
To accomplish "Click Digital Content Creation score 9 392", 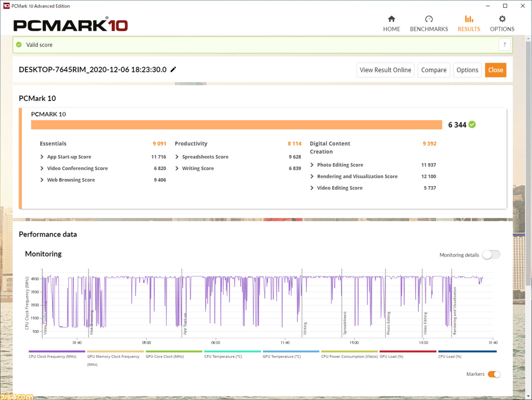I will click(x=429, y=143).
